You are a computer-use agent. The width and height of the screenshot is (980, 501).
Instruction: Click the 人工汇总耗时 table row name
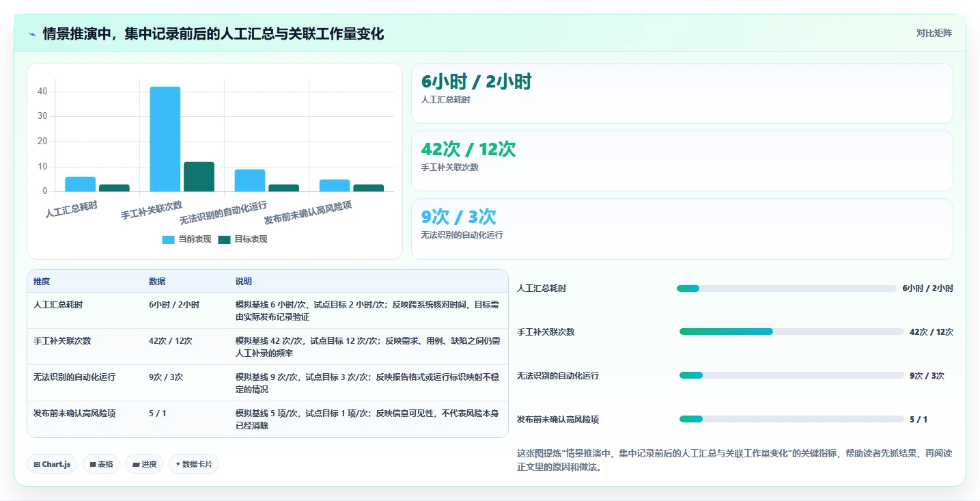coord(58,305)
